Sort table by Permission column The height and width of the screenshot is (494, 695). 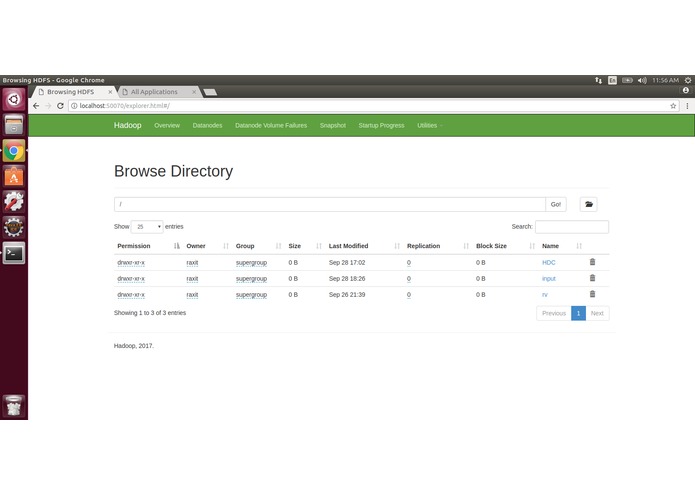pos(148,246)
